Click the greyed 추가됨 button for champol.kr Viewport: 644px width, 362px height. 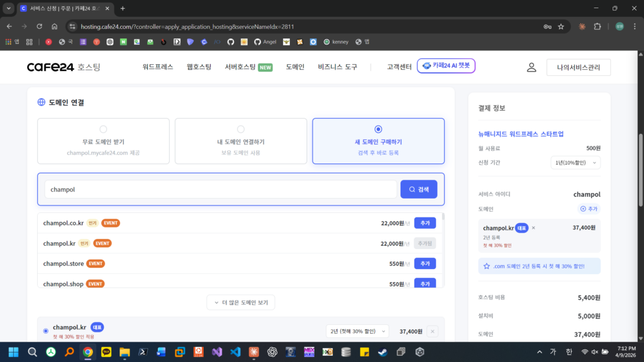click(x=425, y=243)
